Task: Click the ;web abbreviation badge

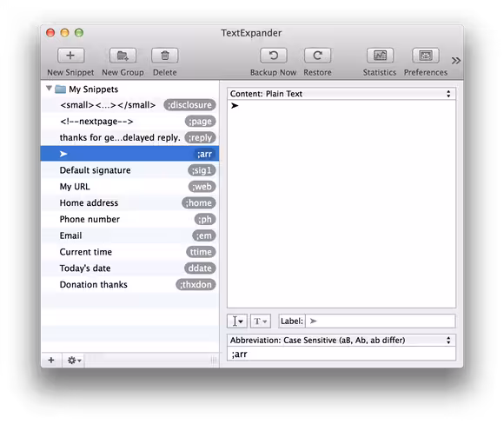Action: [202, 187]
